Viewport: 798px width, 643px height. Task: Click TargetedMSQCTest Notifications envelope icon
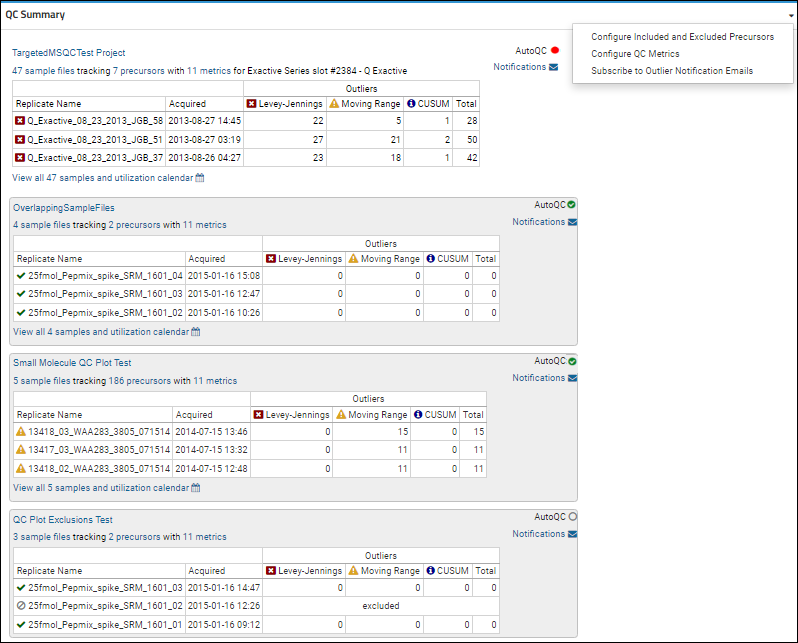553,67
